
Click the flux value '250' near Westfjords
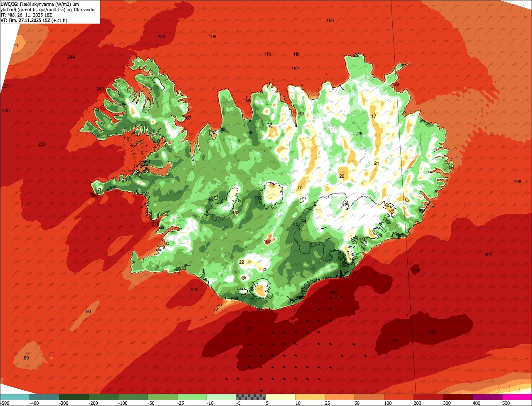100,89
